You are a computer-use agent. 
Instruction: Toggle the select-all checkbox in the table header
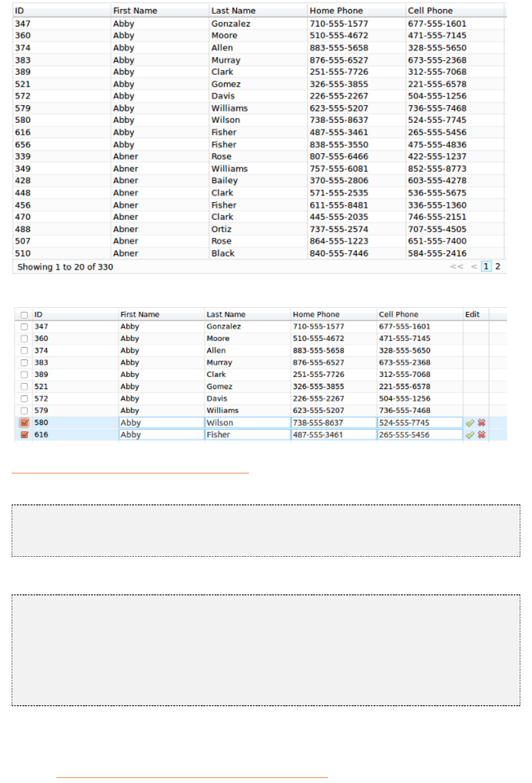coord(24,315)
